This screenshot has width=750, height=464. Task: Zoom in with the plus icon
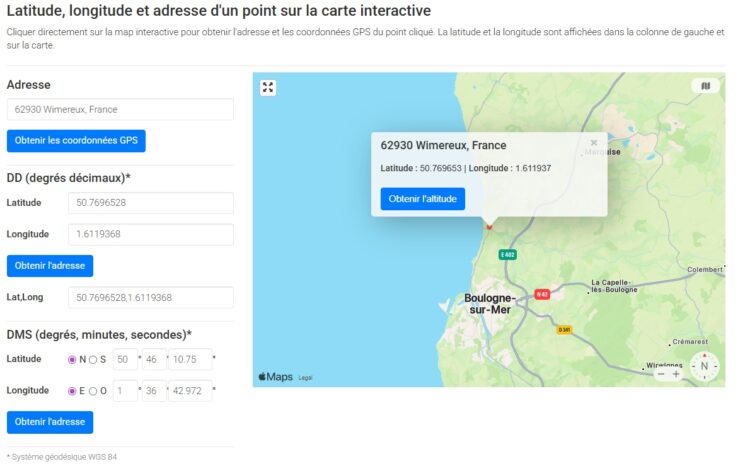[x=676, y=374]
